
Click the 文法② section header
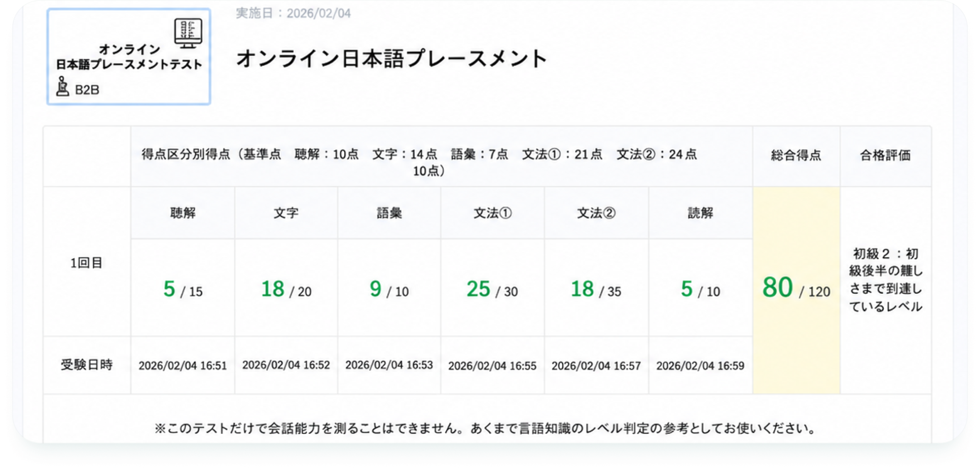point(596,213)
